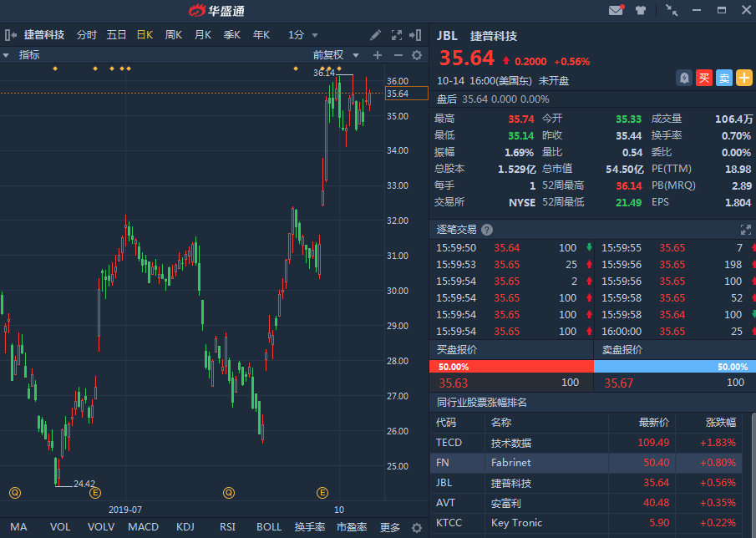
Task: Enable the BOLL indicator
Action: coord(269,527)
